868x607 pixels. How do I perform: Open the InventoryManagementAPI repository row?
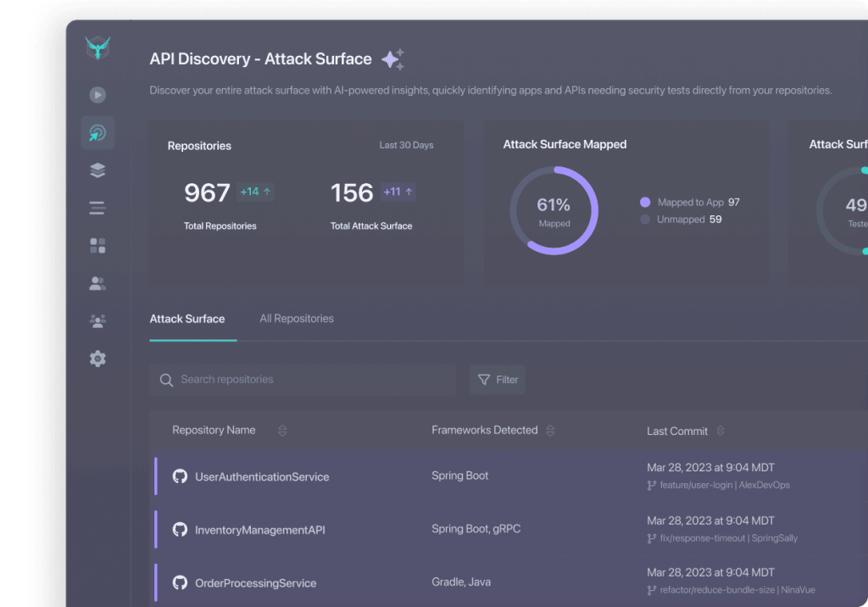[260, 530]
